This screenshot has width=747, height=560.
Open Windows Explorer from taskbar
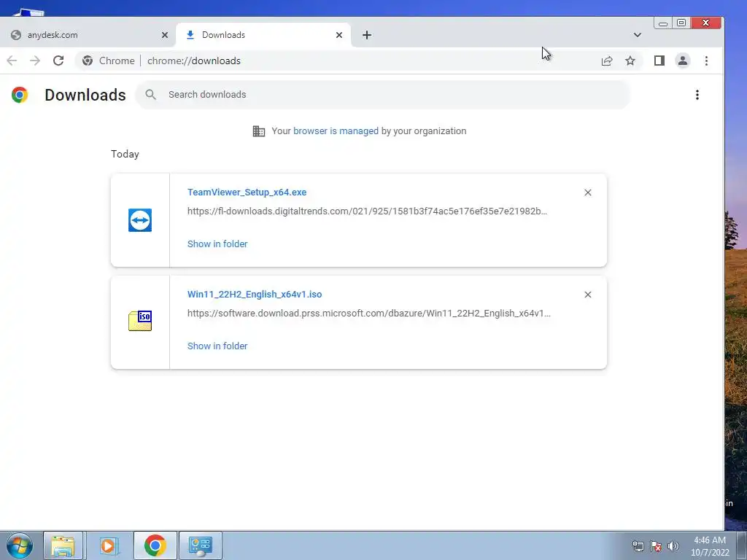tap(63, 545)
